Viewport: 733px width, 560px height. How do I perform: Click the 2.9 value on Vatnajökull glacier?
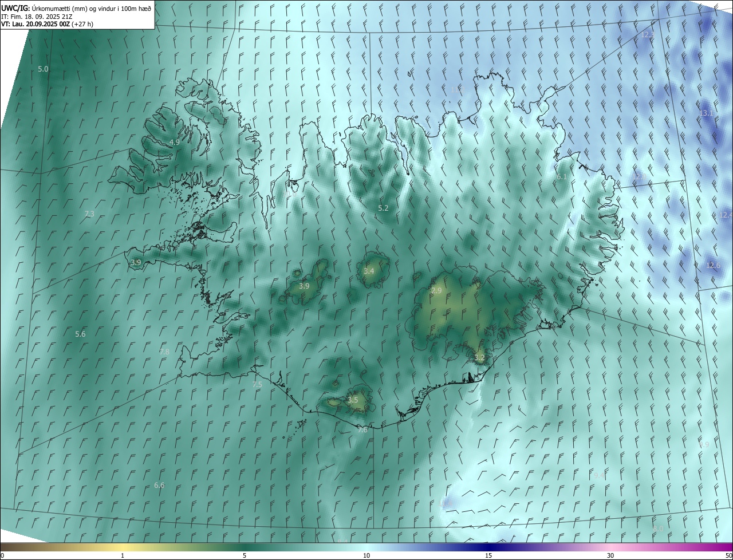(436, 291)
